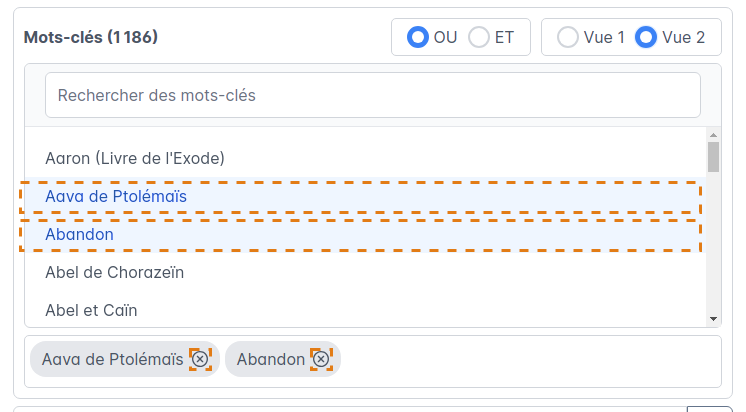
Task: Click the keyword list scroll-up arrow
Action: point(713,134)
